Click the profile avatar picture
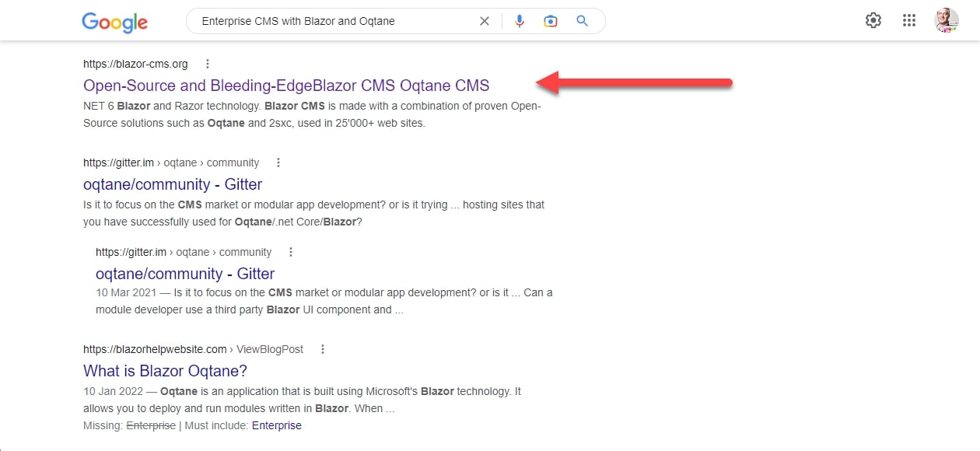Image resolution: width=980 pixels, height=451 pixels. [x=946, y=21]
